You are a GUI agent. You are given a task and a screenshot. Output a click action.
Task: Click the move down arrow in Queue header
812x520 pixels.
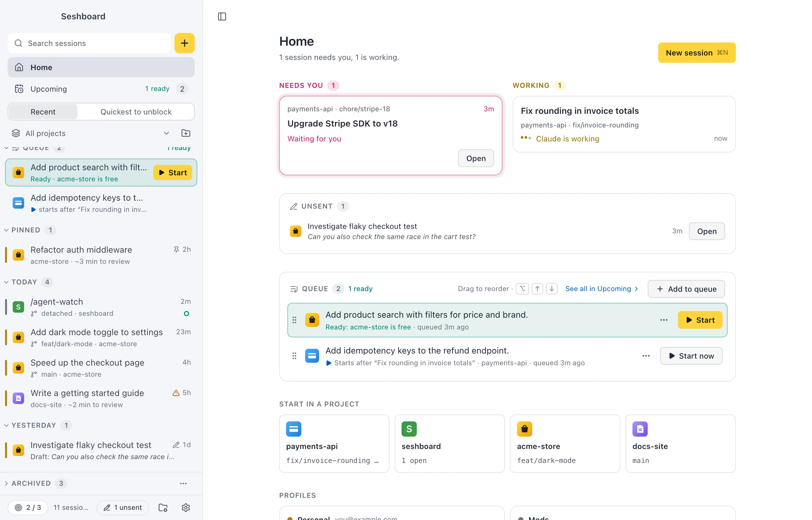pyautogui.click(x=552, y=289)
